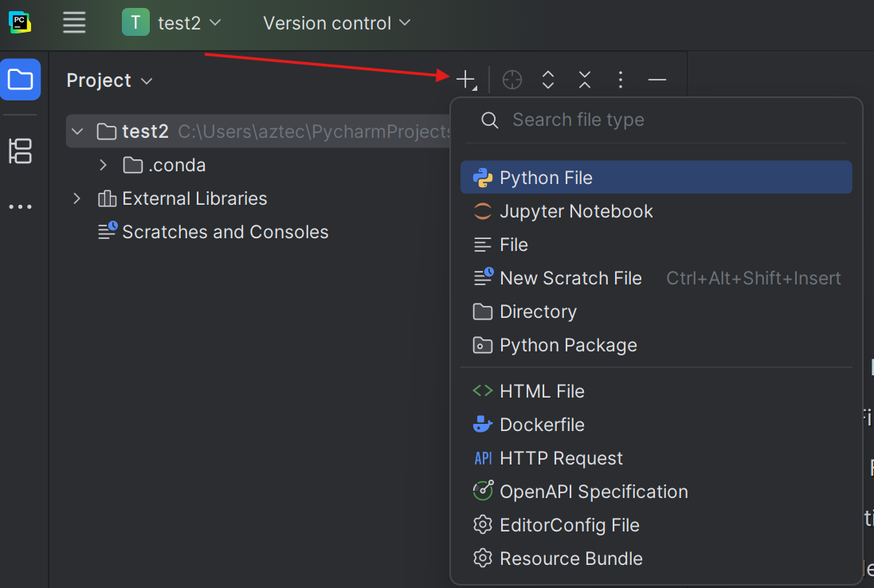Open the Project view dropdown
874x588 pixels.
(x=109, y=80)
